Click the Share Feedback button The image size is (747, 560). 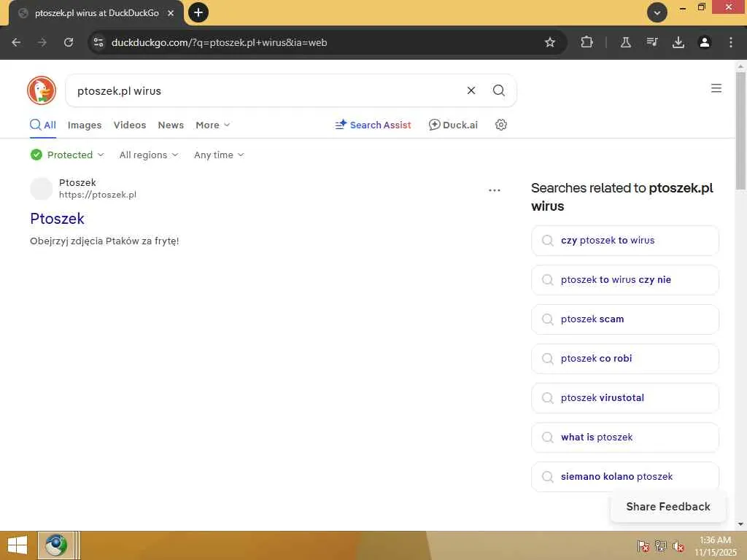[x=667, y=507]
